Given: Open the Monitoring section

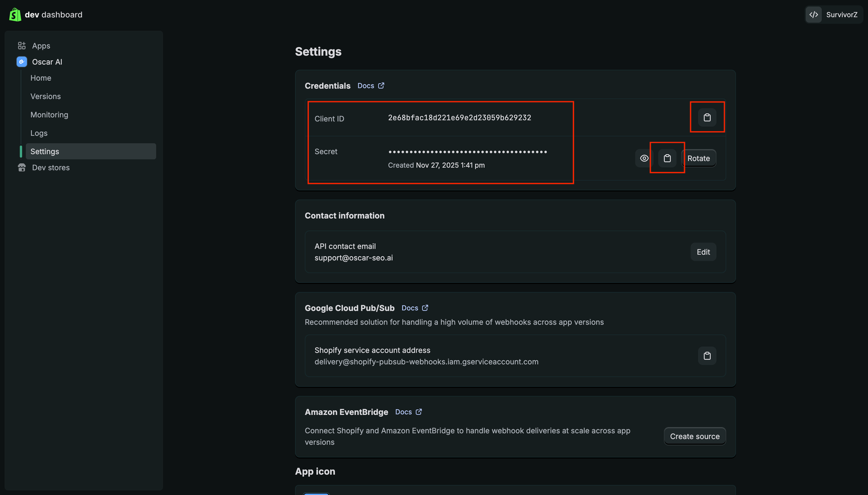Looking at the screenshot, I should [x=49, y=115].
